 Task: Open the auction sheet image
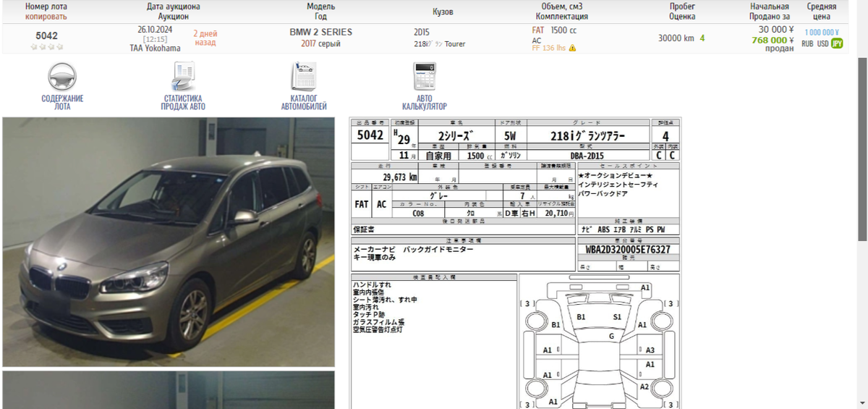click(515, 263)
